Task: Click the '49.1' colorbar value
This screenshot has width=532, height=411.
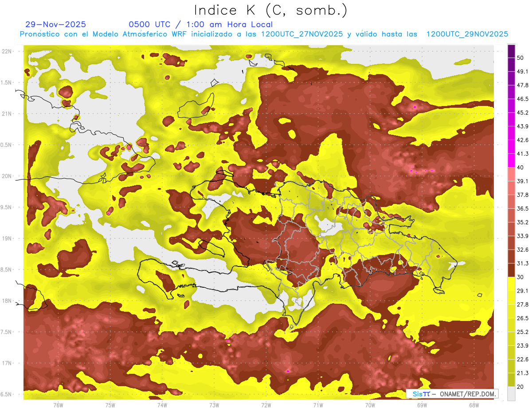Action: [x=523, y=71]
